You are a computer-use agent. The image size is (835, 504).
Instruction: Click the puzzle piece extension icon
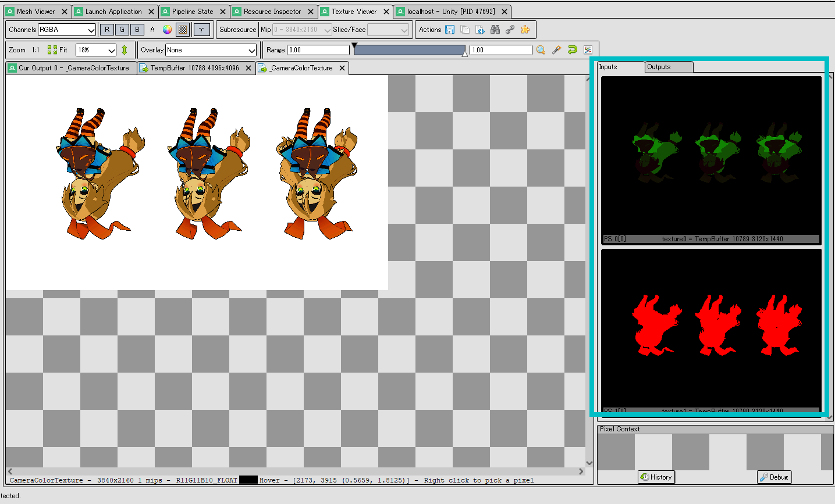coord(525,30)
